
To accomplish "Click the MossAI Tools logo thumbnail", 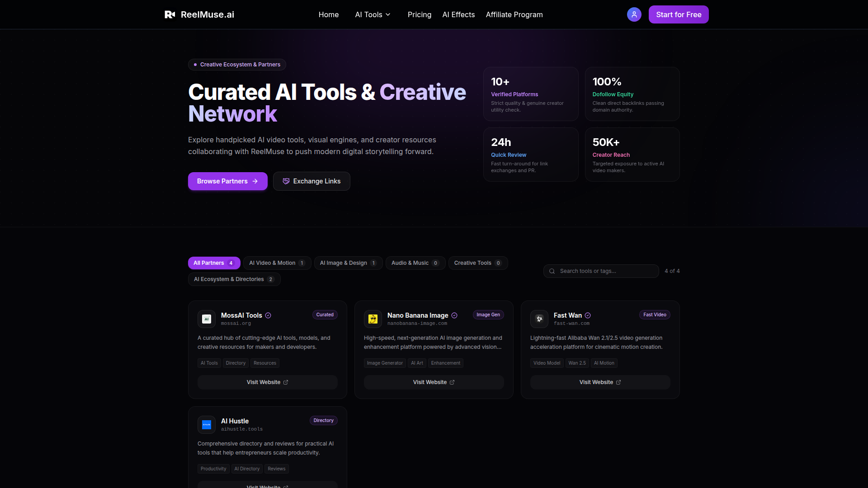I will (207, 319).
